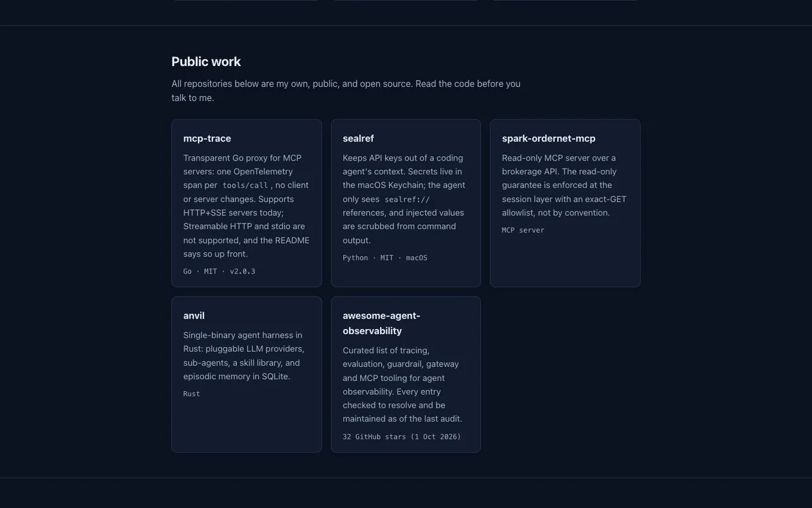Click the empty space in the anvil card
This screenshot has height=508, width=812.
[x=247, y=425]
